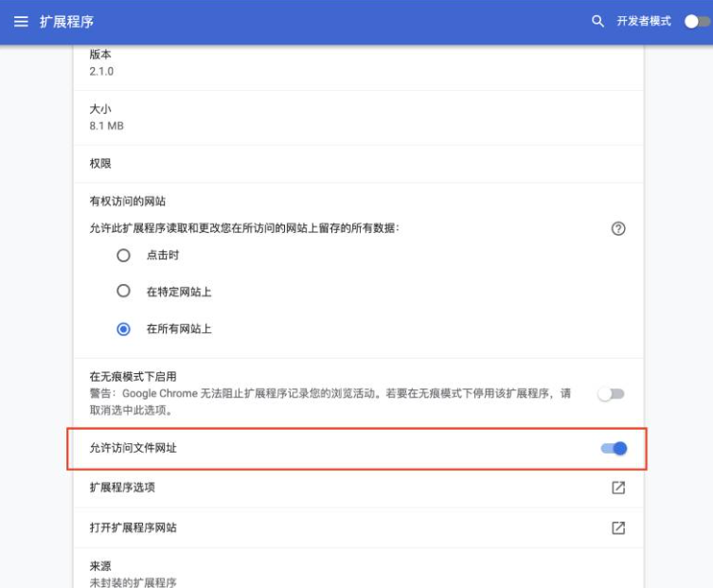
Task: Open 打开扩展程序网站 external link icon
Action: click(x=618, y=527)
